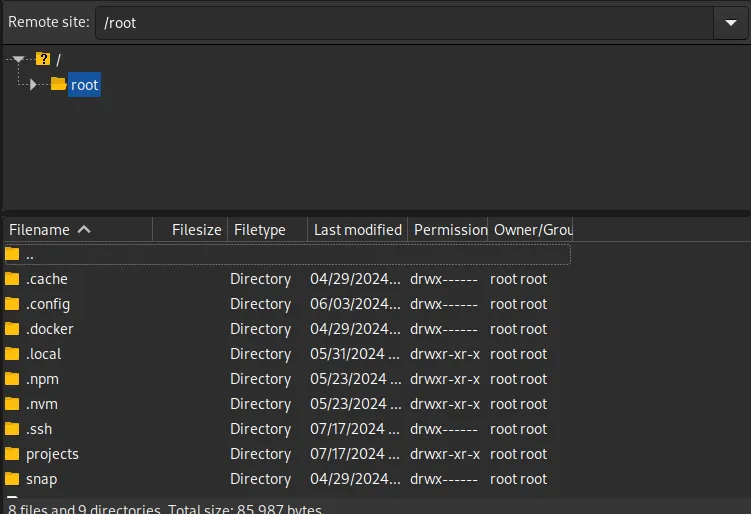Sort by Last modified column header
Image resolution: width=751 pixels, height=514 pixels.
pos(357,230)
